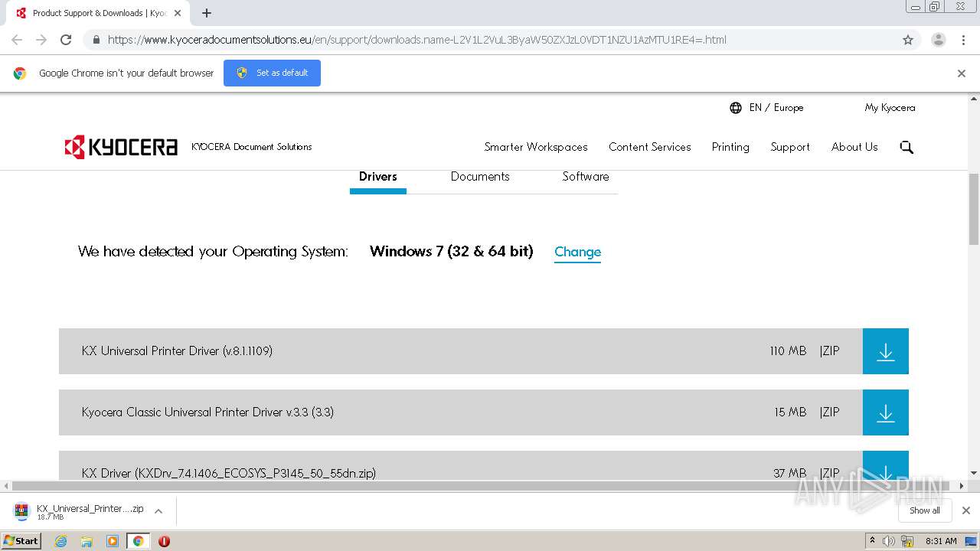Show hidden system tray icons
This screenshot has height=551, width=980.
(x=872, y=541)
